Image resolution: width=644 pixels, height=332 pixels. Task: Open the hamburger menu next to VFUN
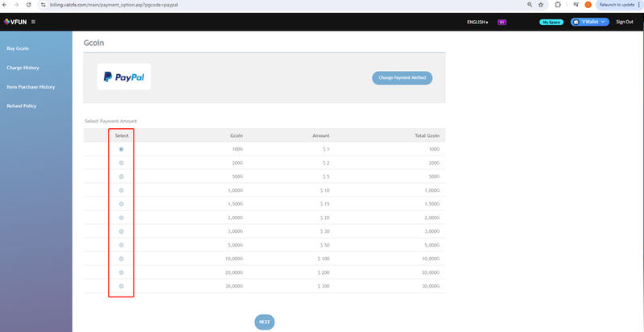pos(33,22)
